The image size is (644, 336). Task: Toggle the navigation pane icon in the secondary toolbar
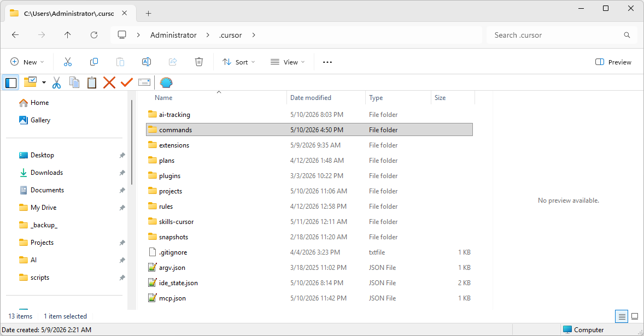11,82
